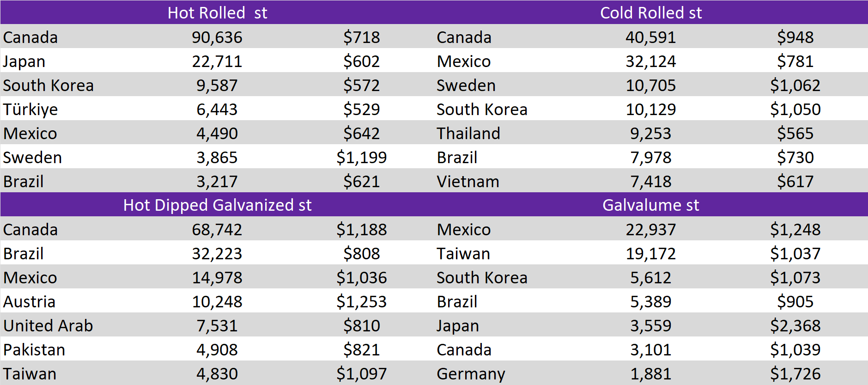
Task: Click the Hot Dipped Galvanized st header
Action: point(217,205)
